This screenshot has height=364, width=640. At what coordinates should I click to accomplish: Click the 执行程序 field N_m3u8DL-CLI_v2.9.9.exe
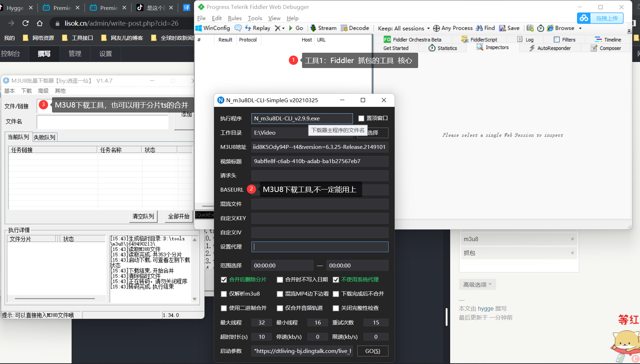point(302,118)
